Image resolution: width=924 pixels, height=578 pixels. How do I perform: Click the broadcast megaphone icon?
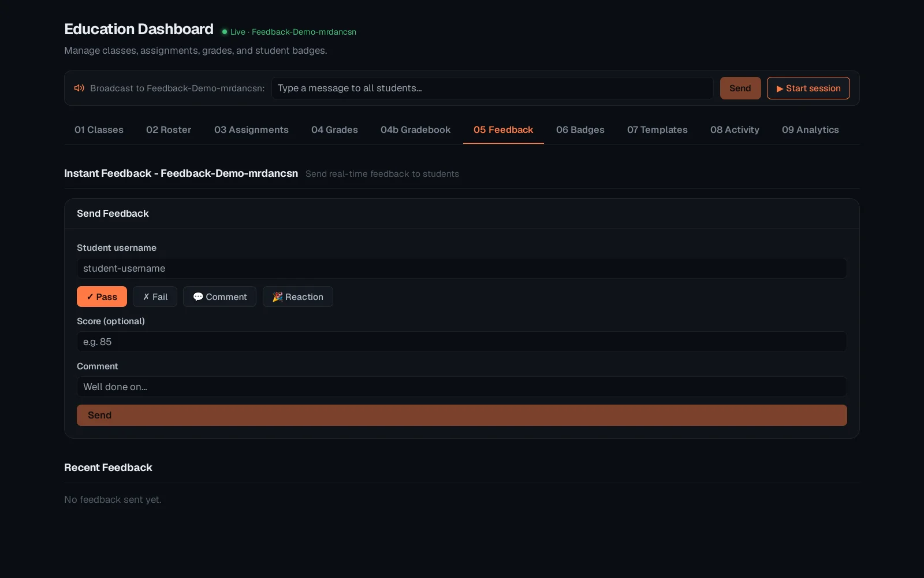79,88
